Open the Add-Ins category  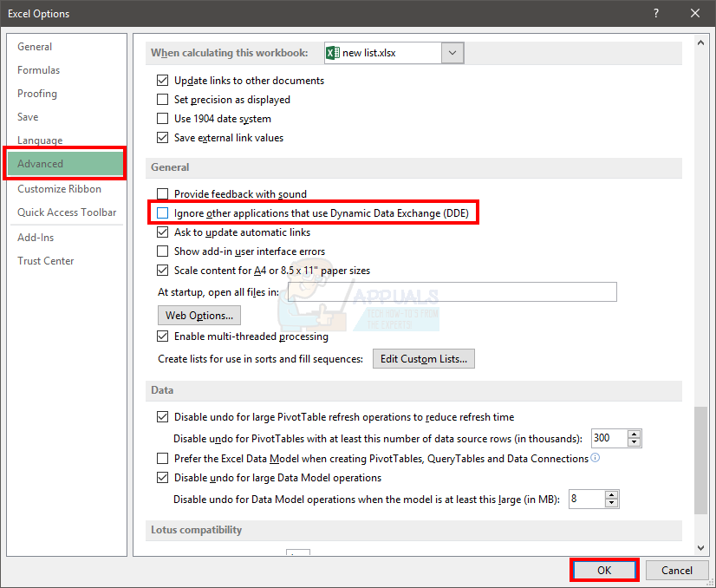(36, 237)
